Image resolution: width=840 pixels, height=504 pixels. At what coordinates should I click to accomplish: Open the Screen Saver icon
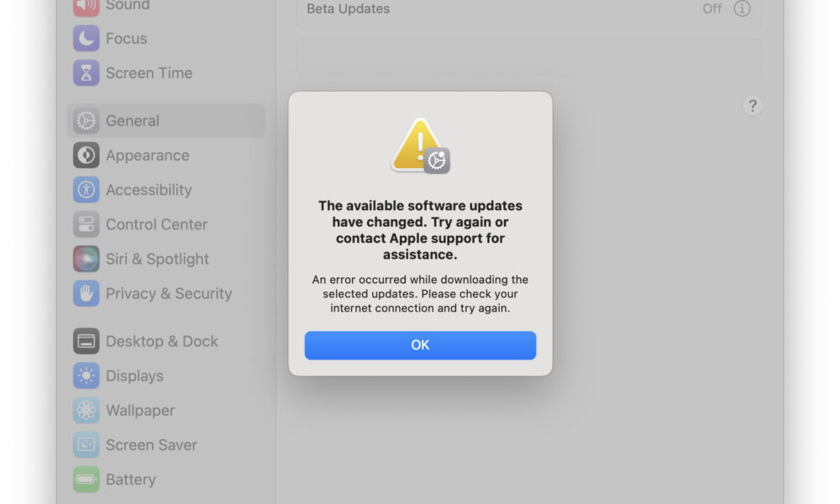[87, 445]
